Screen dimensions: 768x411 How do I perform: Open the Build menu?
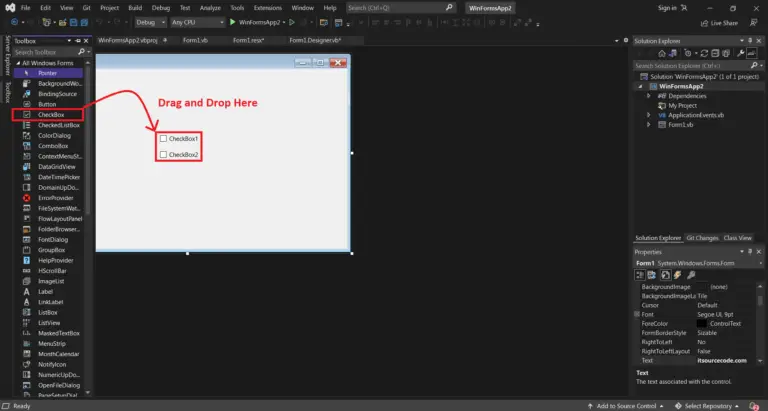(135, 7)
